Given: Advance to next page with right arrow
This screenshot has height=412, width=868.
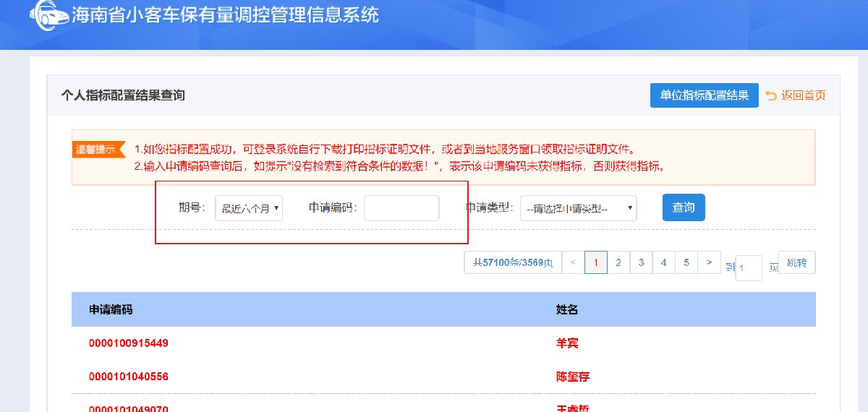Looking at the screenshot, I should coord(709,262).
